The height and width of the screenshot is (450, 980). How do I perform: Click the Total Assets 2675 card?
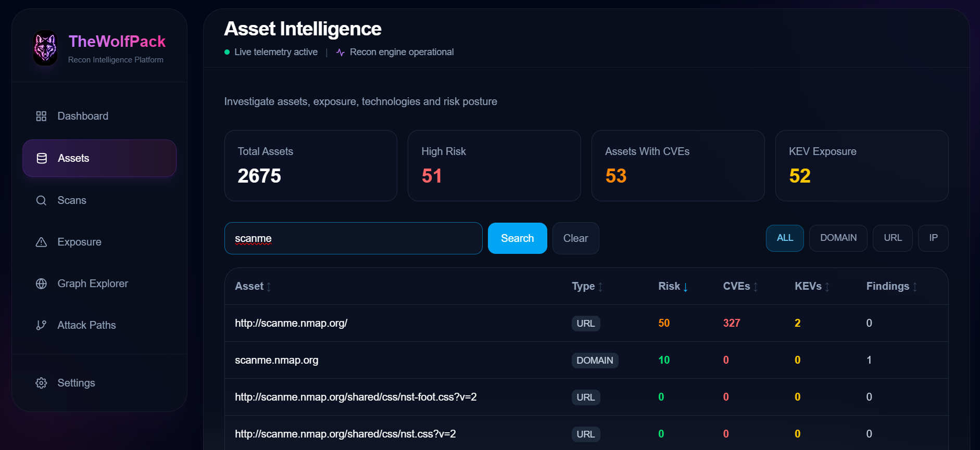pyautogui.click(x=311, y=165)
